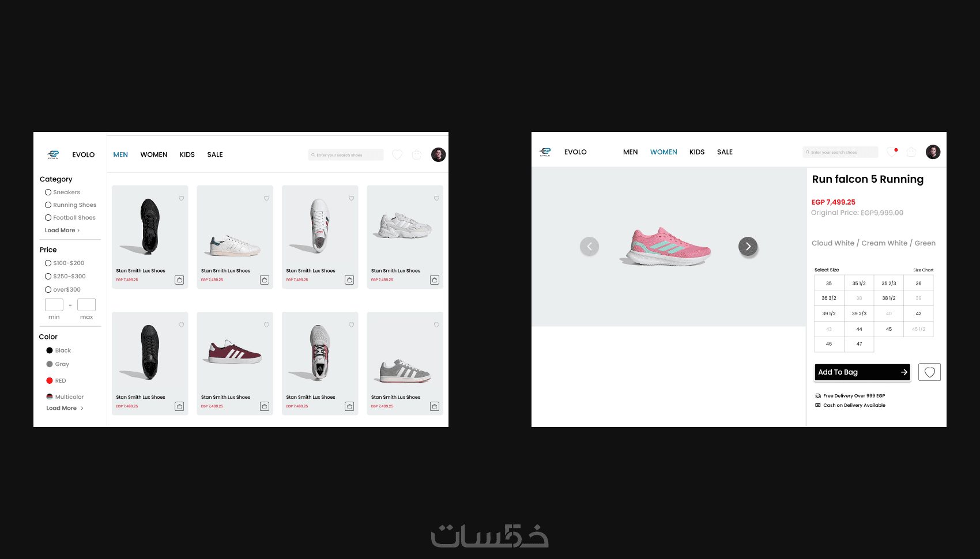This screenshot has width=980, height=559.
Task: Click the heart button next to Add To Bag
Action: click(929, 372)
